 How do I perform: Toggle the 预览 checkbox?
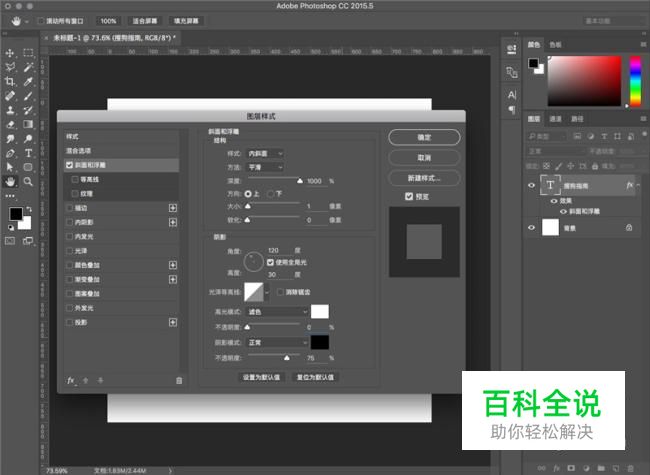[409, 196]
